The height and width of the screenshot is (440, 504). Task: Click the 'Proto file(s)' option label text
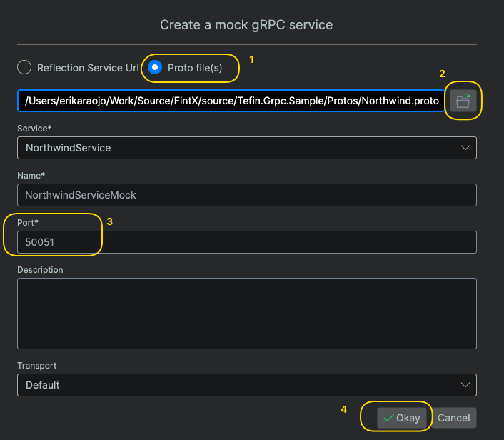(x=195, y=68)
